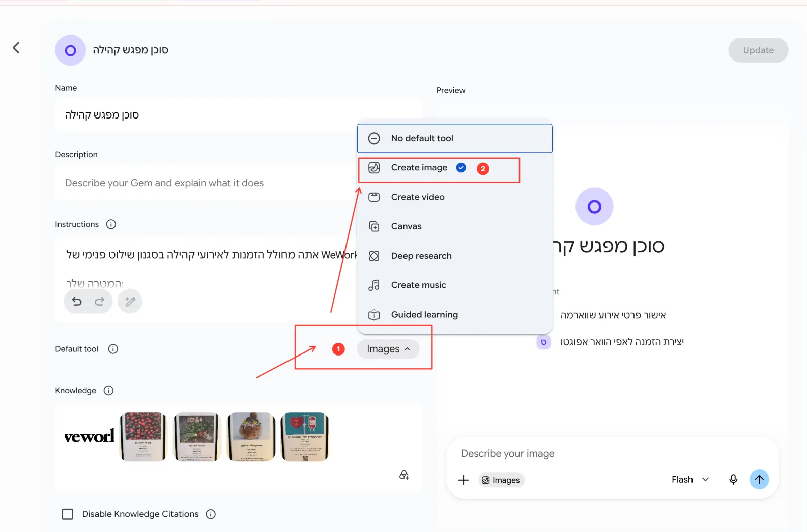Select Create music option
Image resolution: width=807 pixels, height=532 pixels.
pyautogui.click(x=455, y=285)
